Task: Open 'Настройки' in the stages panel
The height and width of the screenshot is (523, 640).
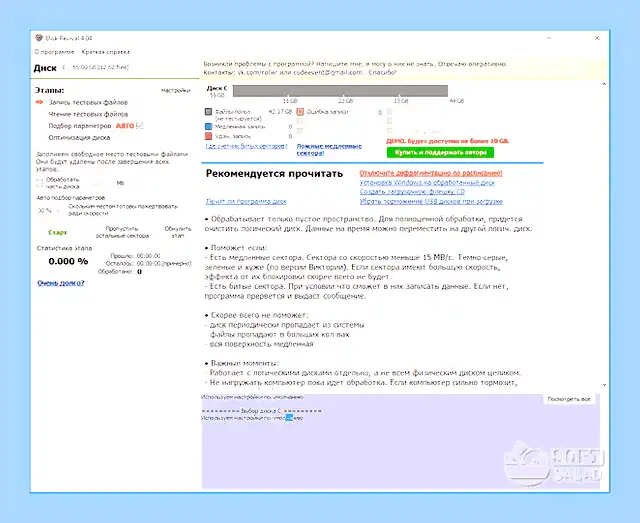Action: click(x=176, y=91)
